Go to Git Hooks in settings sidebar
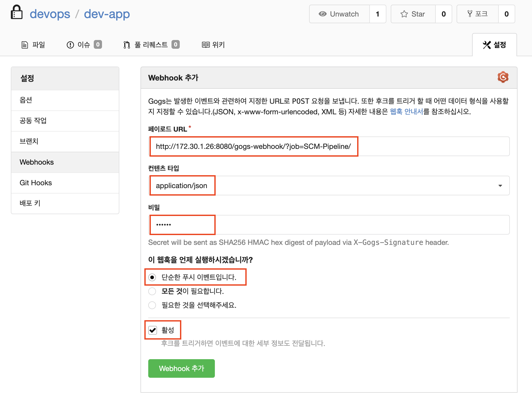Screen dimensions: 532x402 tap(36, 183)
